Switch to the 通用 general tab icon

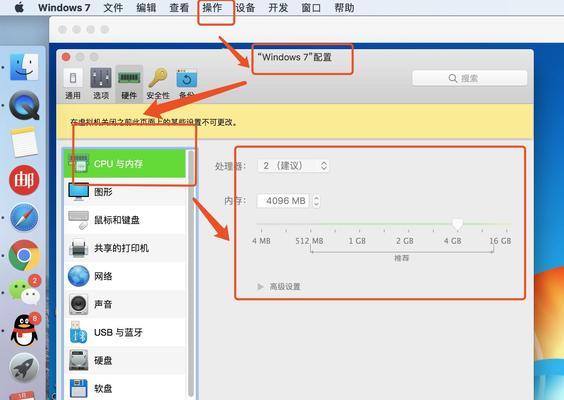click(x=73, y=84)
